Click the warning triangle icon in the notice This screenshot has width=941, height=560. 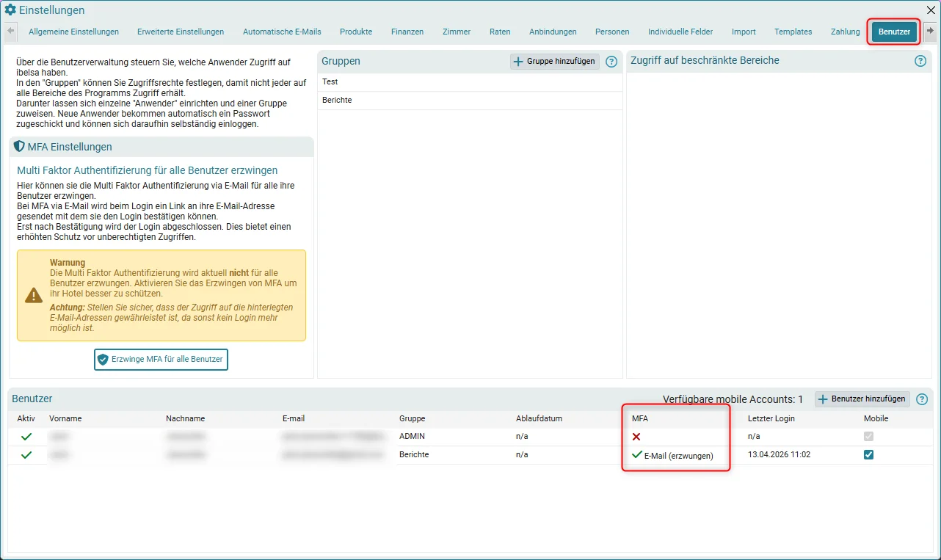[34, 295]
